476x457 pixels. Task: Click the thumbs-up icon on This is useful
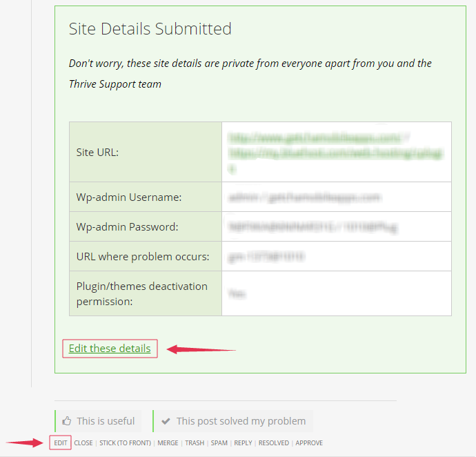tap(66, 421)
